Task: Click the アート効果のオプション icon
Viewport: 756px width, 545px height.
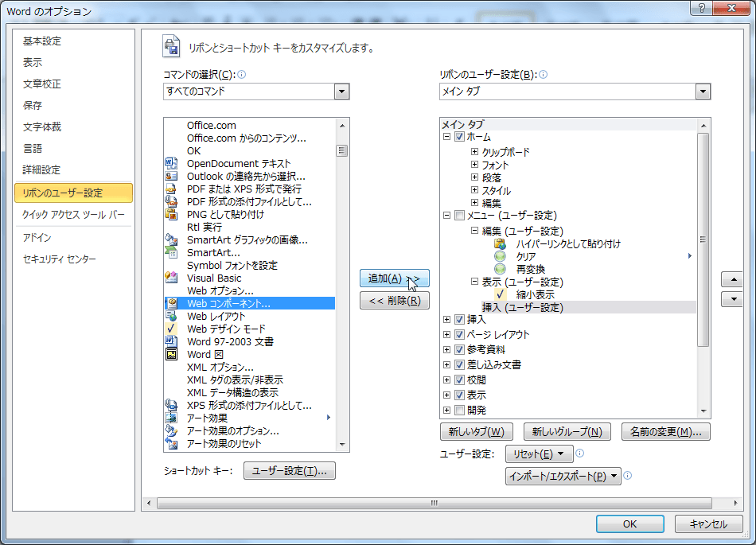Action: tap(171, 430)
